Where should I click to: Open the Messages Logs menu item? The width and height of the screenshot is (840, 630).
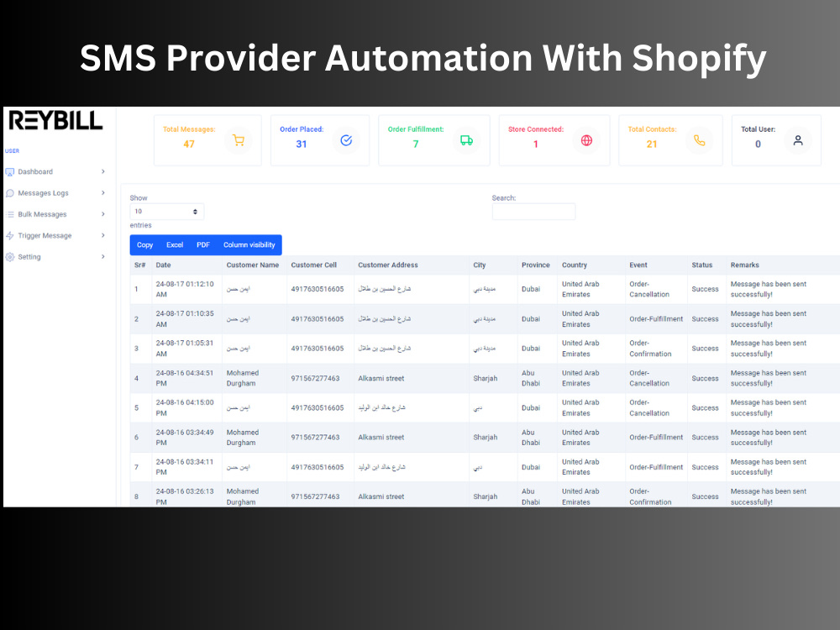pyautogui.click(x=55, y=193)
